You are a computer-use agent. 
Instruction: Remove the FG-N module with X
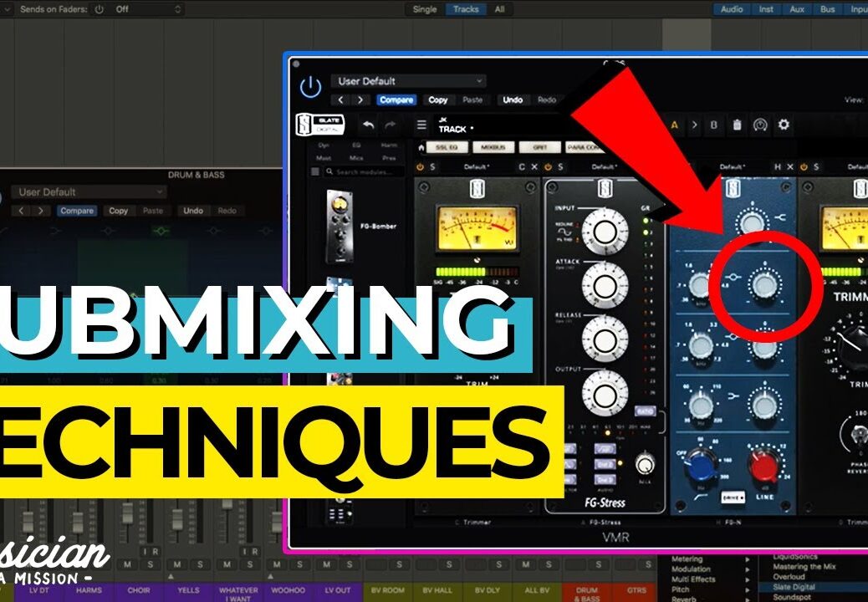point(790,166)
